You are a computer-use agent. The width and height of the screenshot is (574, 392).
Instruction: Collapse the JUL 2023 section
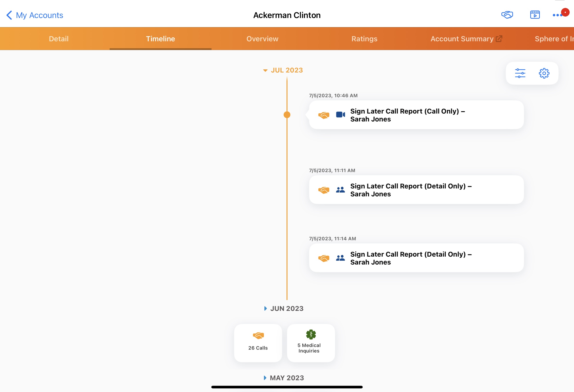265,71
